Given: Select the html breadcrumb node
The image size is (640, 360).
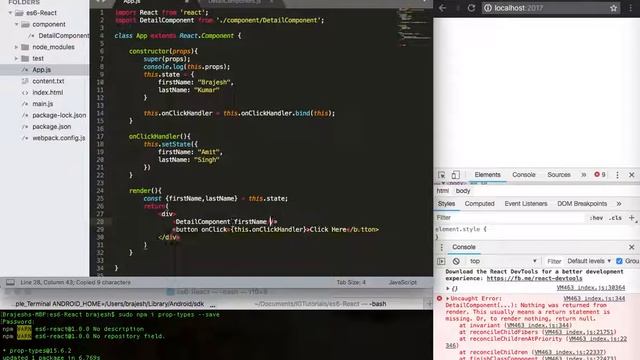Looking at the screenshot, I should (442, 191).
